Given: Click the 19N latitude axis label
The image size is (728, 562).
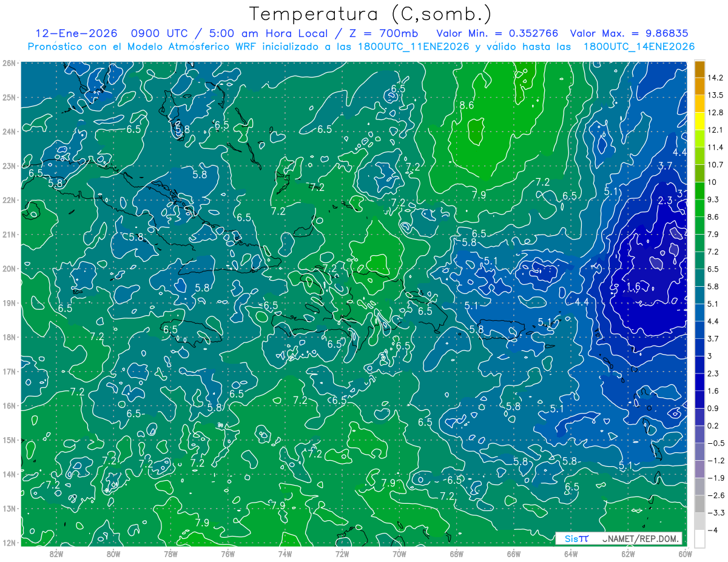Looking at the screenshot, I should click(10, 303).
